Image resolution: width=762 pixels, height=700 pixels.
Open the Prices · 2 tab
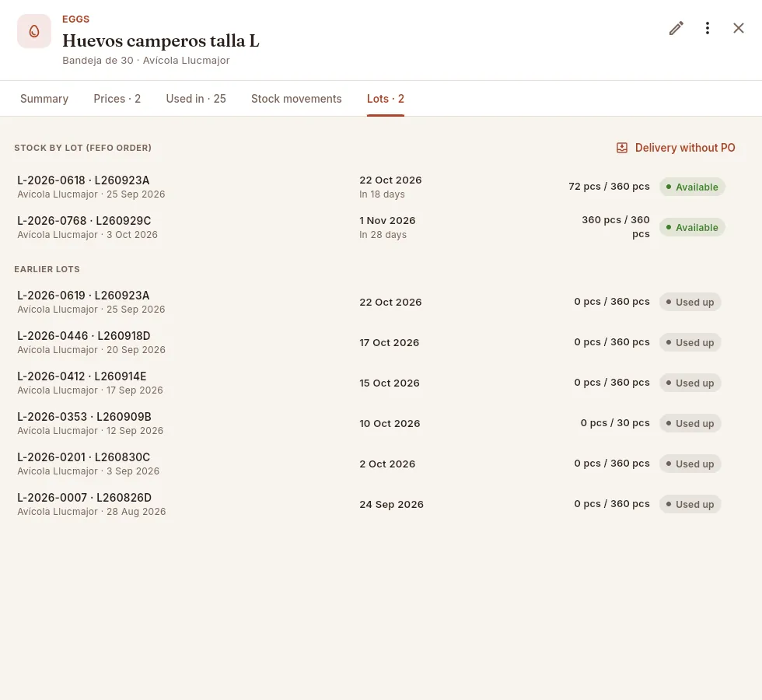pos(117,99)
